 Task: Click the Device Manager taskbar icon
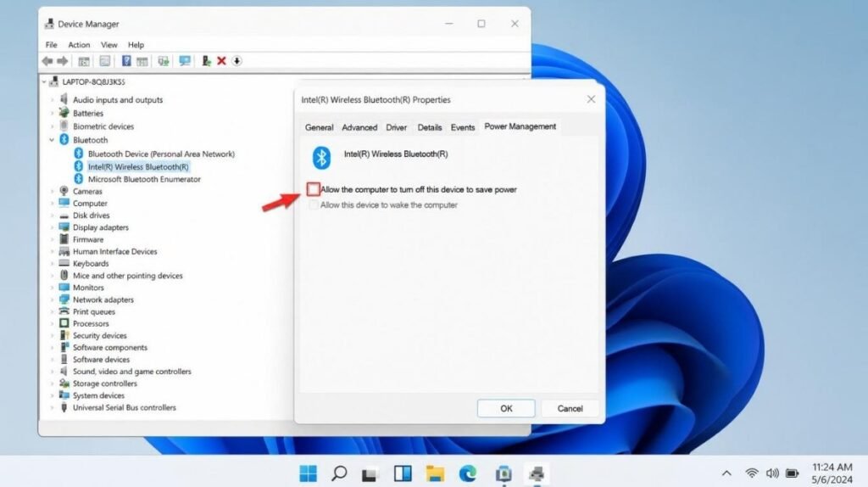point(536,473)
